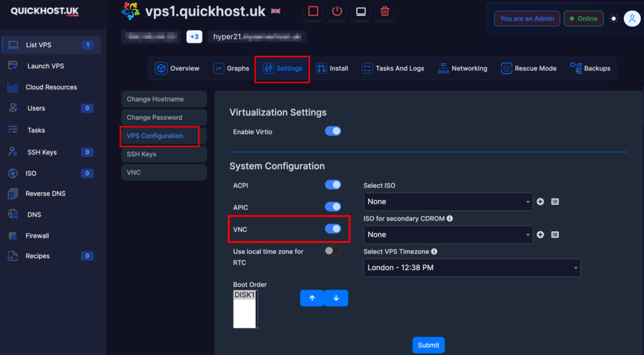Viewport: 644px width, 355px height.
Task: Click the ISO disc sidebar icon
Action: (13, 173)
